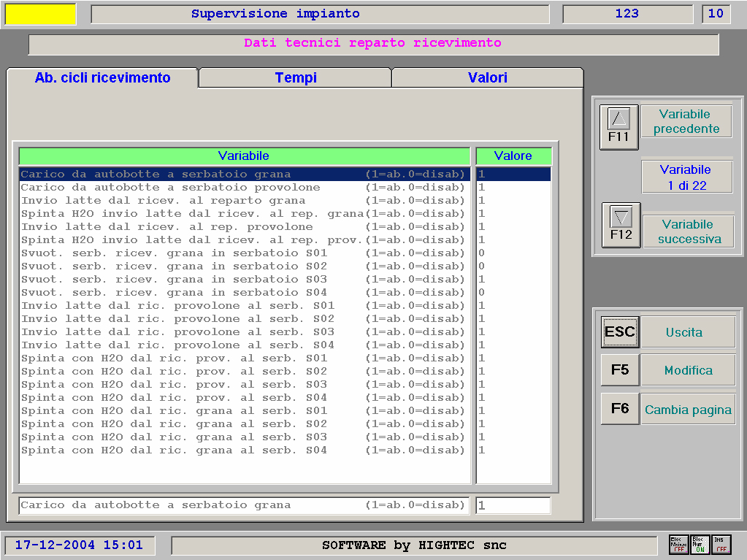Image resolution: width=747 pixels, height=560 pixels.
Task: Select row 'Invio latte dal ricev. al rep. provolone'
Action: (x=245, y=227)
